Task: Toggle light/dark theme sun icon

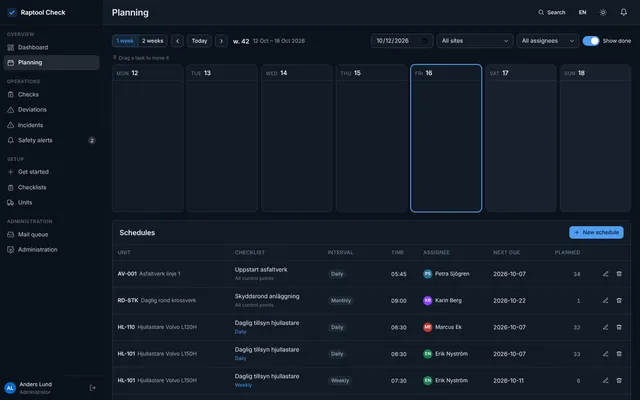Action: pyautogui.click(x=603, y=12)
